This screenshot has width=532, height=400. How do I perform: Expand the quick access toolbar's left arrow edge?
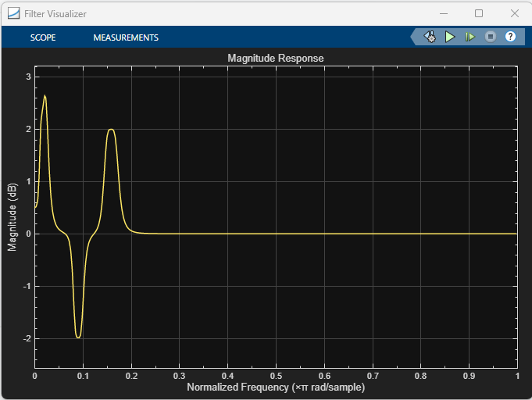(413, 37)
